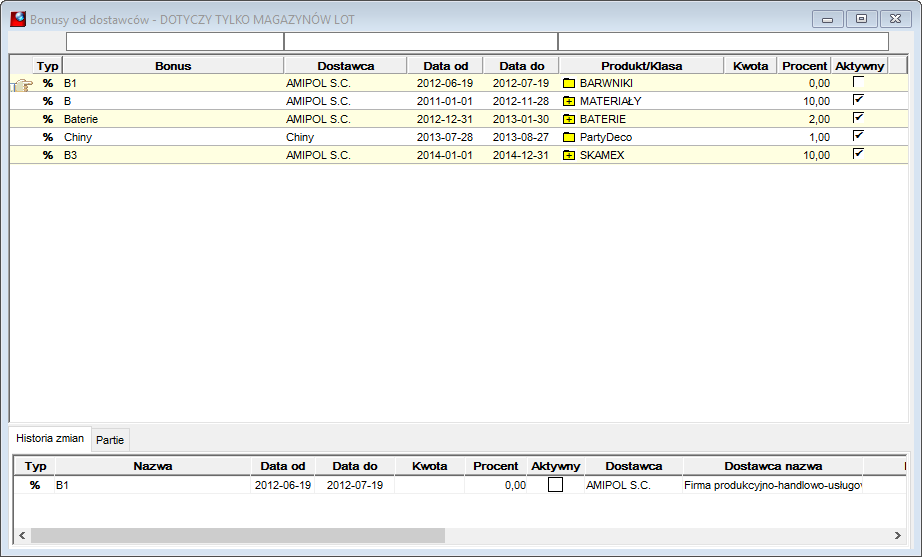Image resolution: width=922 pixels, height=557 pixels.
Task: Open the Partie tab
Action: [110, 440]
